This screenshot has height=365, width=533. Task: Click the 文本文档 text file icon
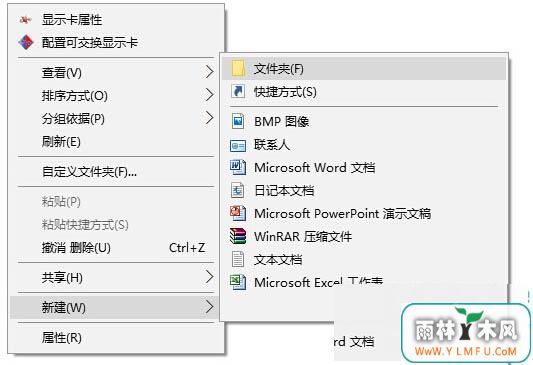point(238,259)
